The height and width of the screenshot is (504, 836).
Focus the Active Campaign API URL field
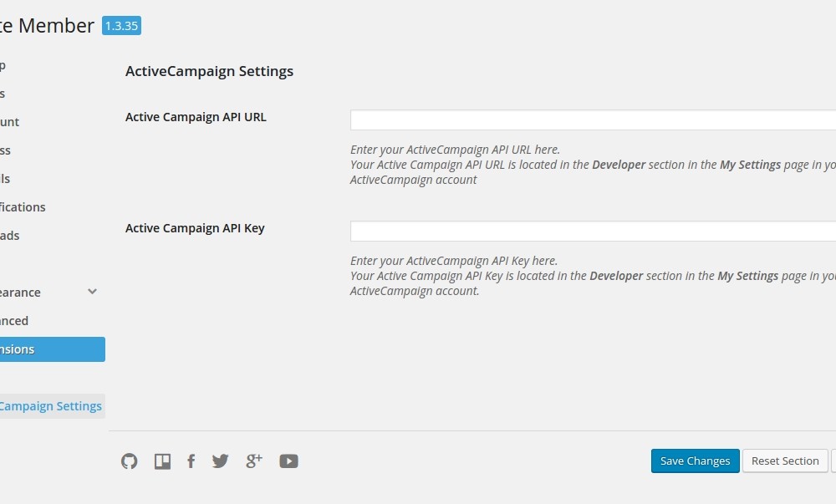pos(593,120)
